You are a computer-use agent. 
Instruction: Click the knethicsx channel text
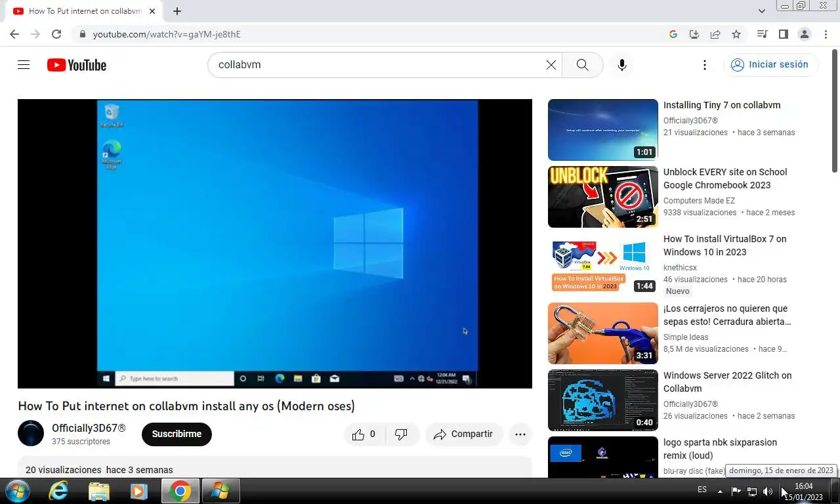click(x=680, y=268)
